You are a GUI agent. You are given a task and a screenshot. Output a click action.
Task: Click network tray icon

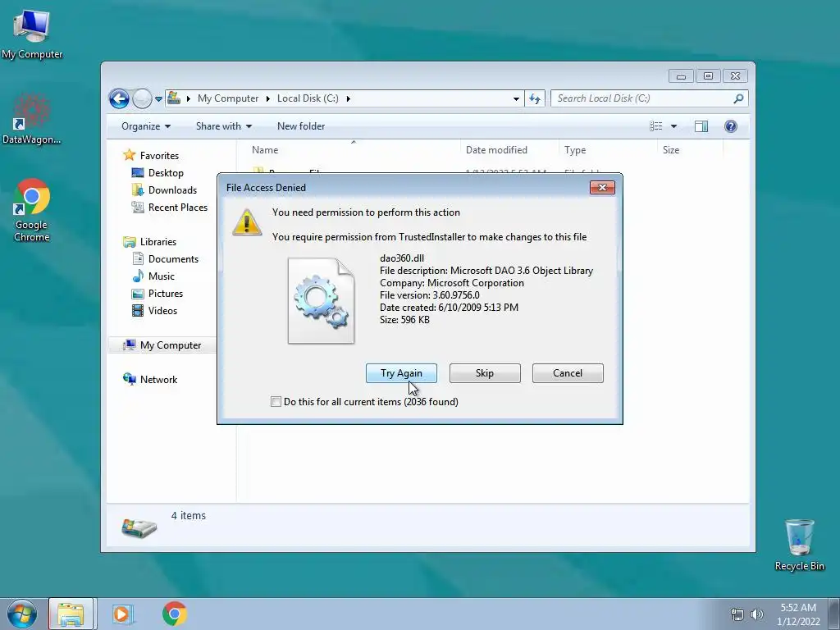(x=737, y=614)
